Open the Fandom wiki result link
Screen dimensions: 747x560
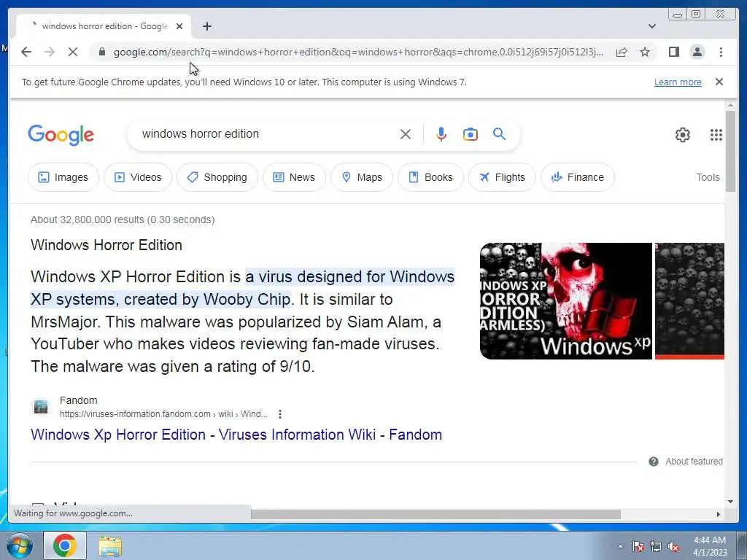236,435
